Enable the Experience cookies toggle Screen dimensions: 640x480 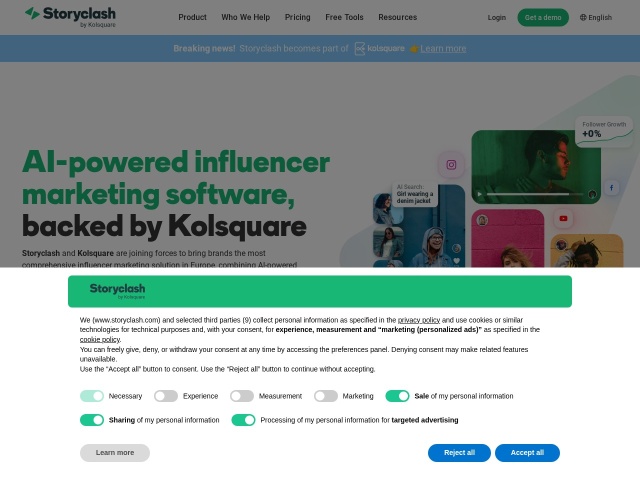(x=166, y=396)
